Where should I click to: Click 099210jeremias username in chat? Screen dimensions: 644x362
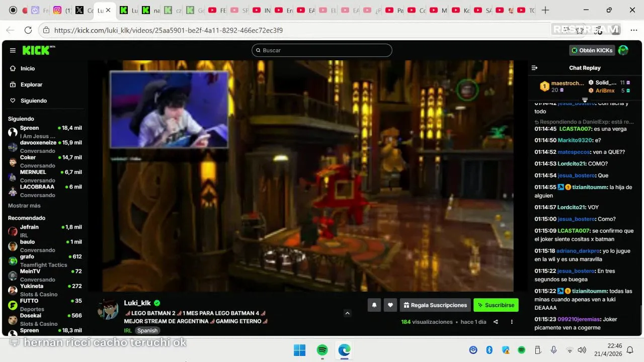(x=579, y=319)
